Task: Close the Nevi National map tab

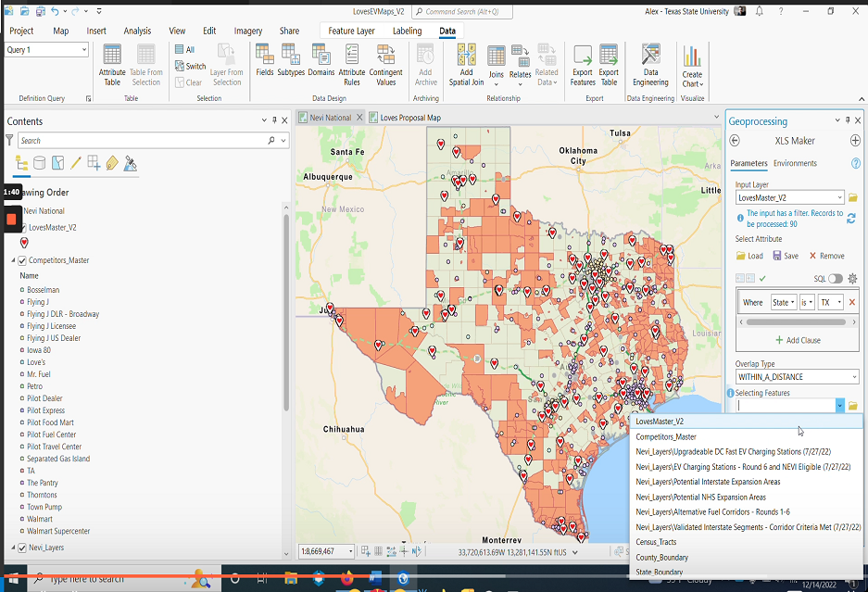Action: tap(359, 118)
